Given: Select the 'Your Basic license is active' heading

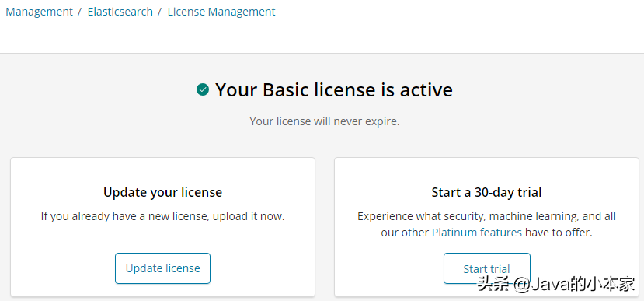Looking at the screenshot, I should [x=334, y=89].
